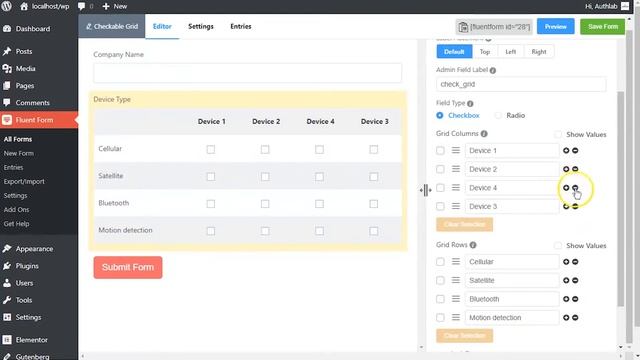640x360 pixels.
Task: Open the Posts menu
Action: 24,51
